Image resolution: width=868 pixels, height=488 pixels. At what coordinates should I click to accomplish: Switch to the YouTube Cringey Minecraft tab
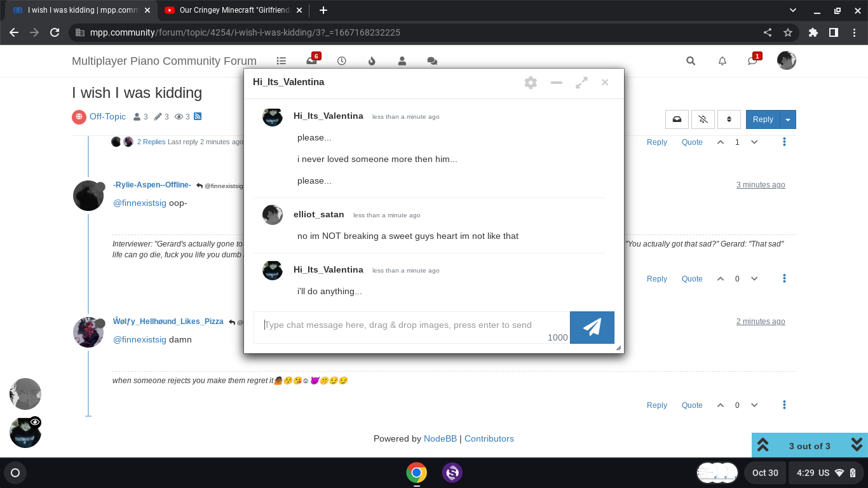(x=234, y=10)
